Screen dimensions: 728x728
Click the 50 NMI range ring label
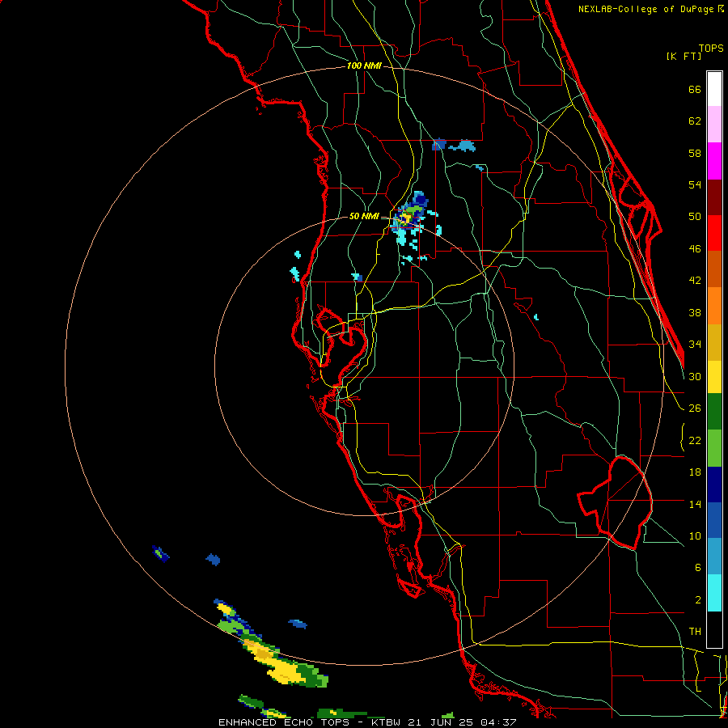click(364, 216)
